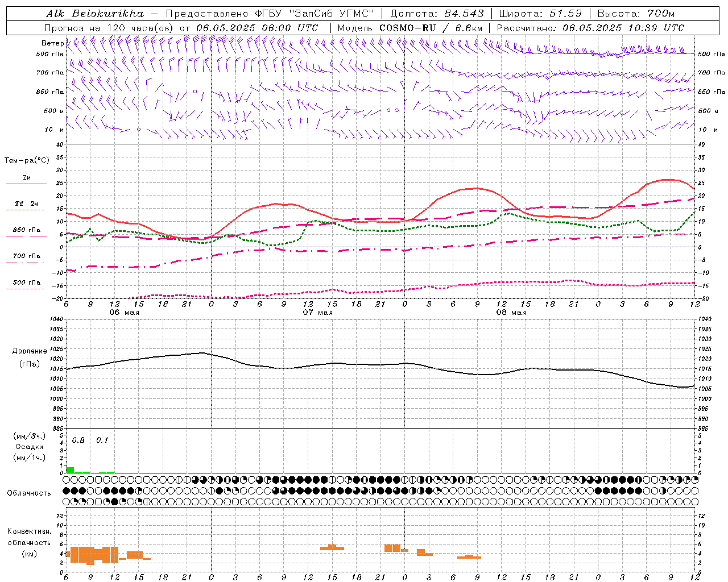728x582 pixels.
Task: Click the '(мм/3ч.)' precipitation unit label
Action: click(x=29, y=436)
